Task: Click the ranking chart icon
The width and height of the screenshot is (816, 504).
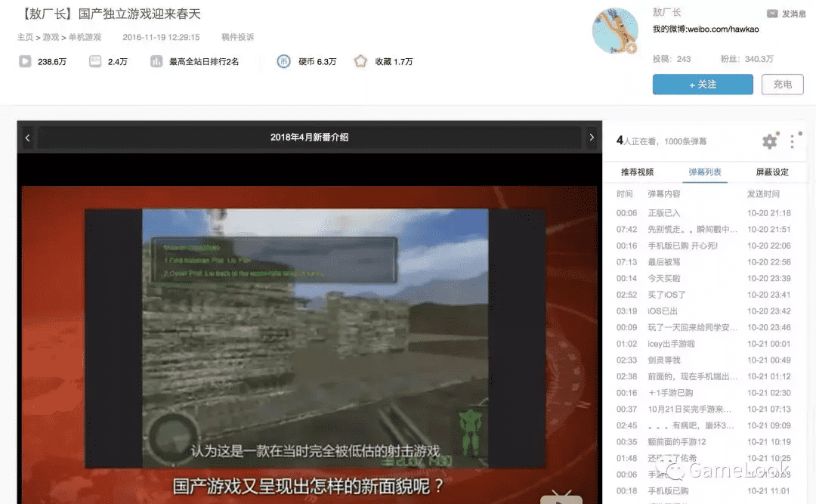Action: click(x=156, y=61)
